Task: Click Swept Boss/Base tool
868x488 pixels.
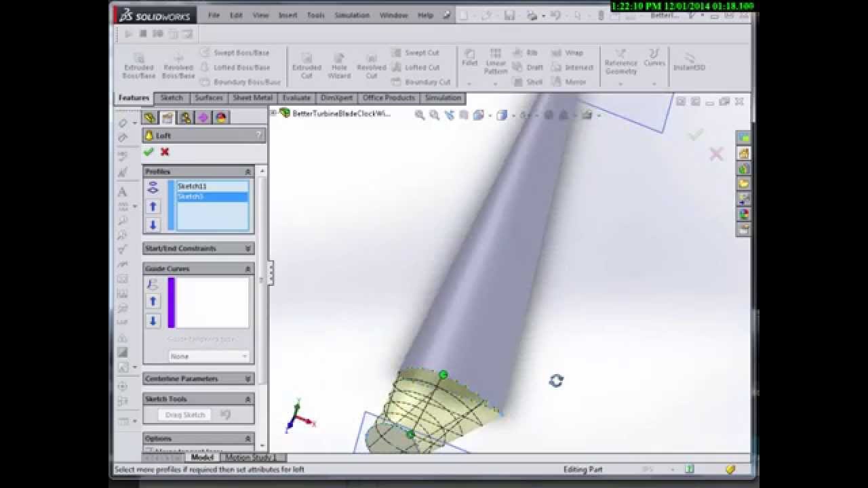Action: tap(235, 52)
